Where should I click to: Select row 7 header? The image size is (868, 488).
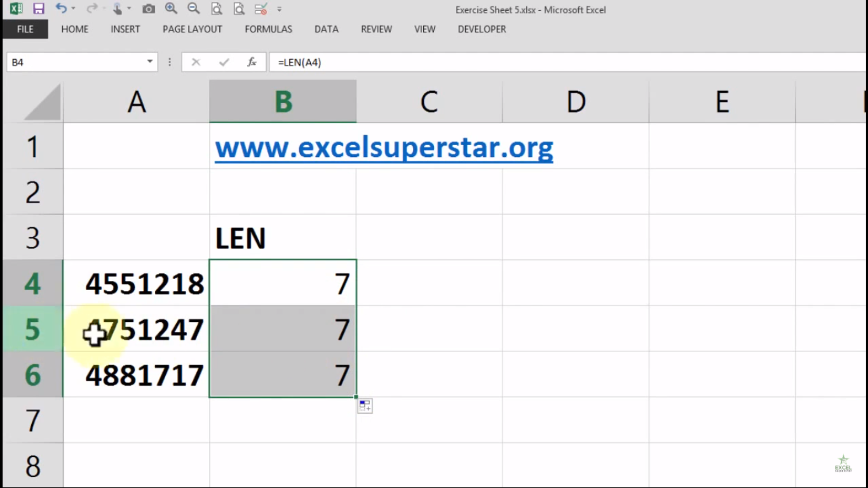[33, 421]
